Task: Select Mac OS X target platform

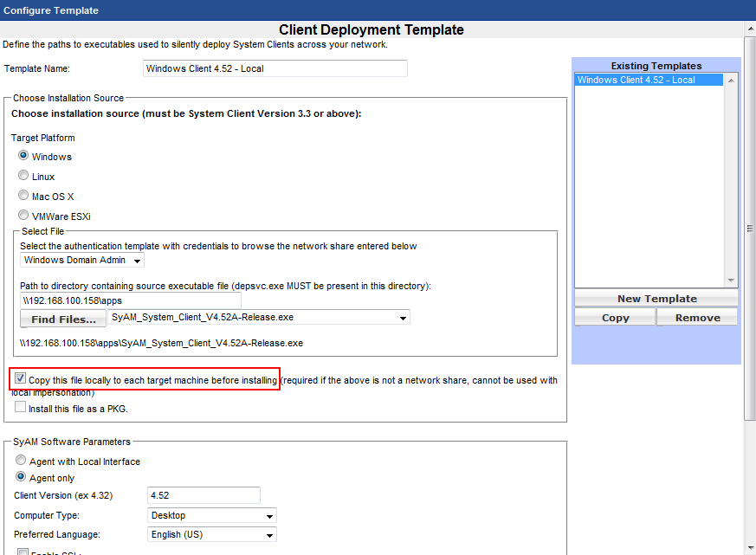Action: (x=23, y=196)
